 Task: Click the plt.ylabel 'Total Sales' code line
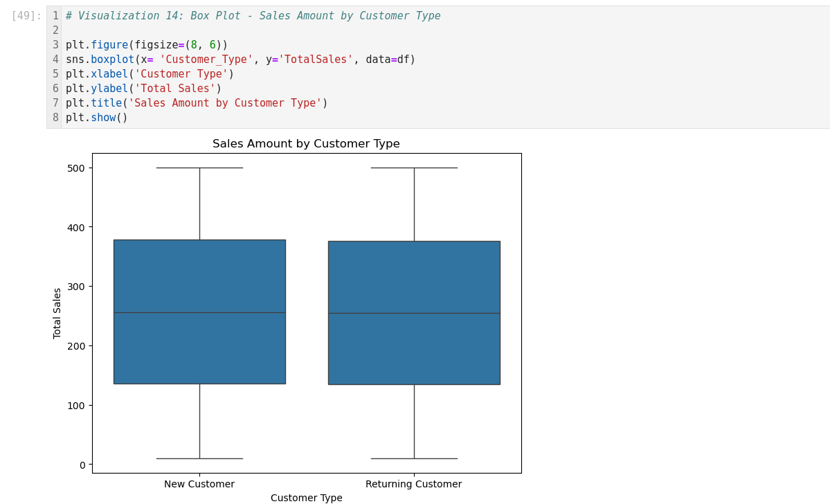(x=143, y=89)
